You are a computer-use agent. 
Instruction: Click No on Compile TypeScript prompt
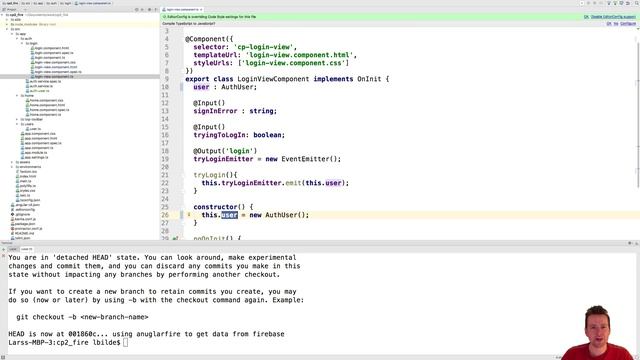tap(616, 24)
